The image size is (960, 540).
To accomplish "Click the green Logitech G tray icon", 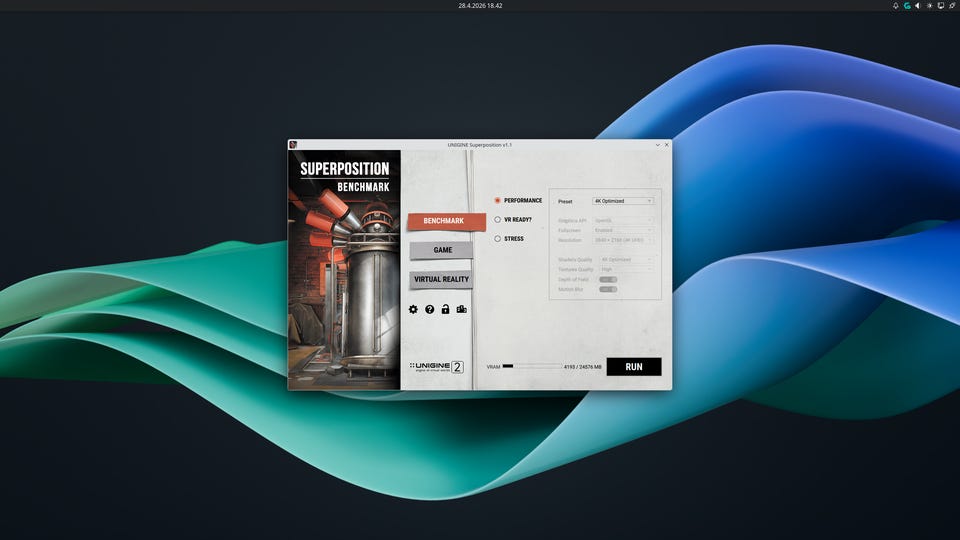I will click(907, 6).
